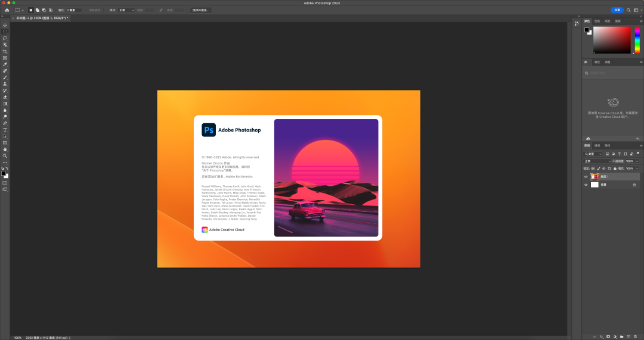Choose Intersect with Selection mode
Screen dimensions: 644x340
51,10
